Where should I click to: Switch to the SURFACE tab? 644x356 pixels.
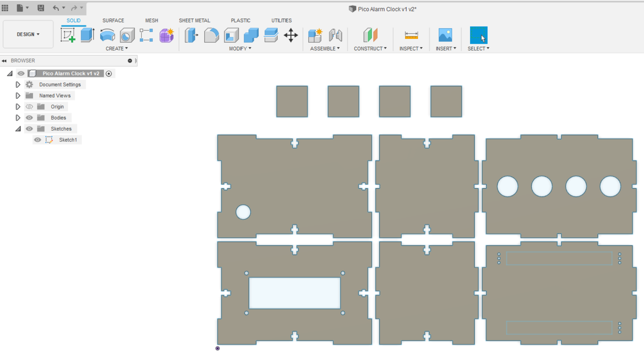click(113, 20)
